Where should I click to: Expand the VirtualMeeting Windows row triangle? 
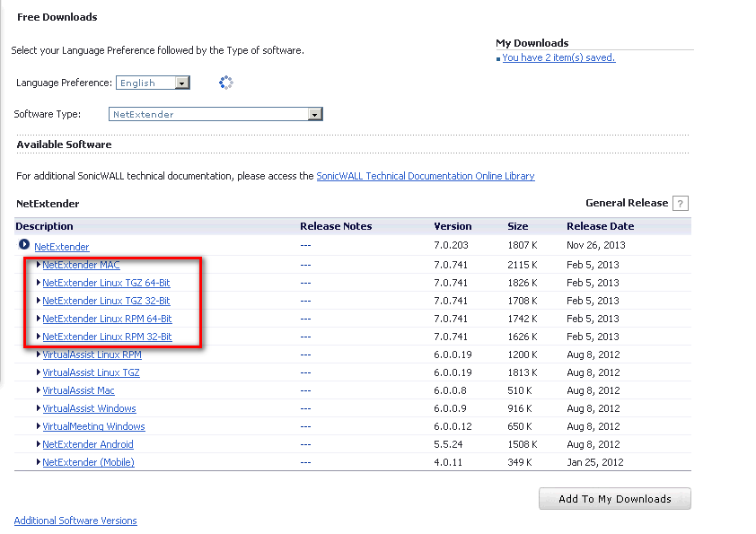click(x=39, y=426)
